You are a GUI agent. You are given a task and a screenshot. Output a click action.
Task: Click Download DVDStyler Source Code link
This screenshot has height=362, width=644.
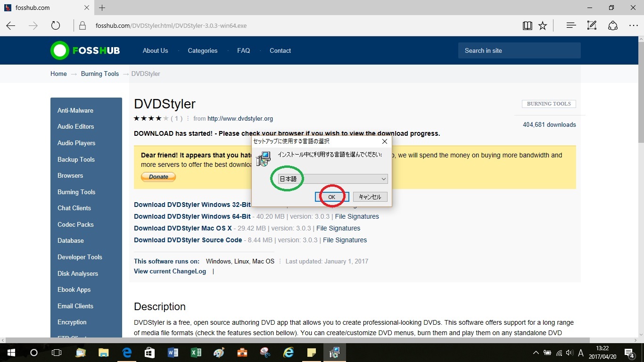(x=188, y=240)
